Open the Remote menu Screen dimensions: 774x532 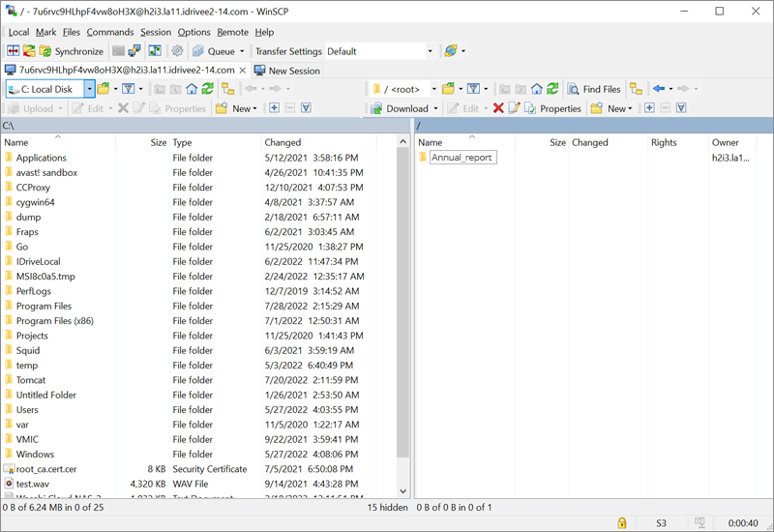232,32
